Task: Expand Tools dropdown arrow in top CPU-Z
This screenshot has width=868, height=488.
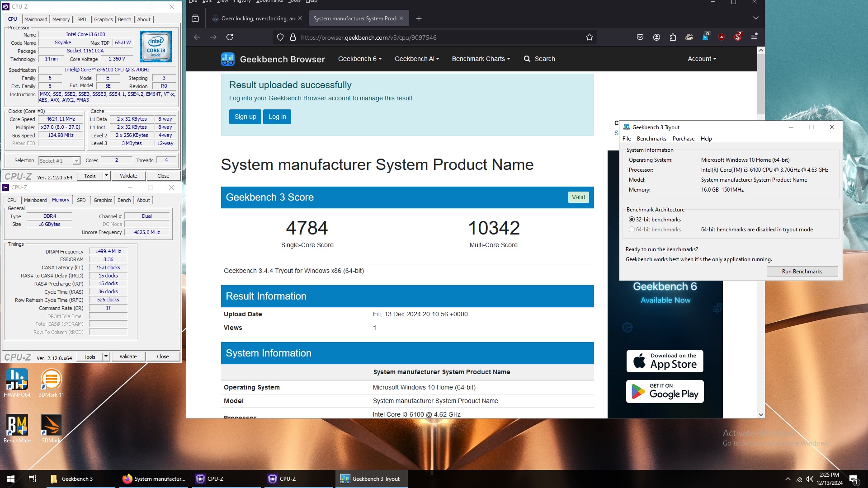Action: coord(107,176)
